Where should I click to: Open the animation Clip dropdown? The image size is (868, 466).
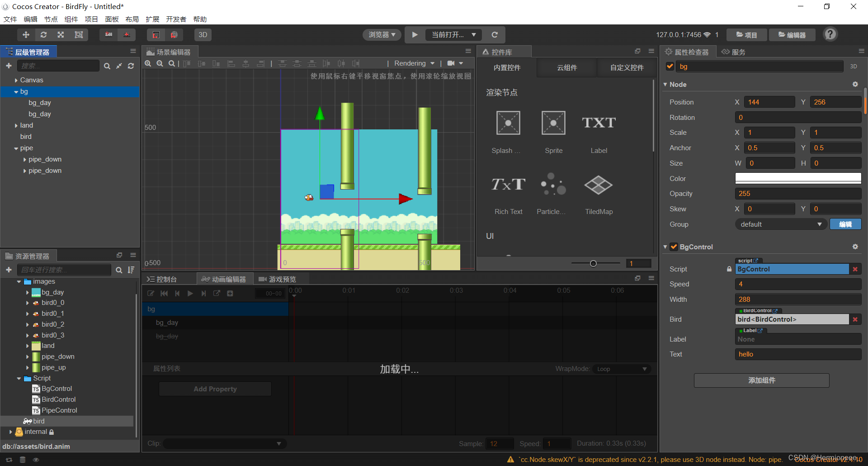(x=224, y=444)
